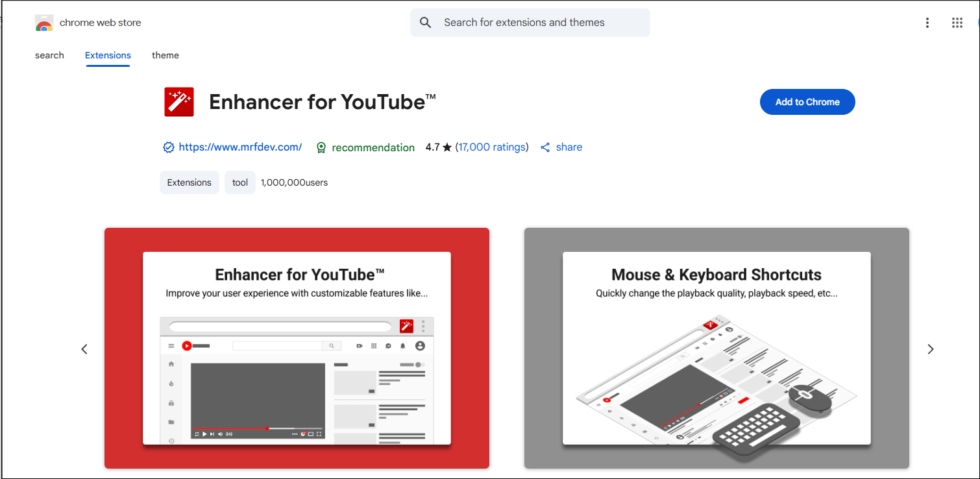Open the https://www.mrfdev.com/ developer link
The width and height of the screenshot is (980, 479).
point(240,147)
